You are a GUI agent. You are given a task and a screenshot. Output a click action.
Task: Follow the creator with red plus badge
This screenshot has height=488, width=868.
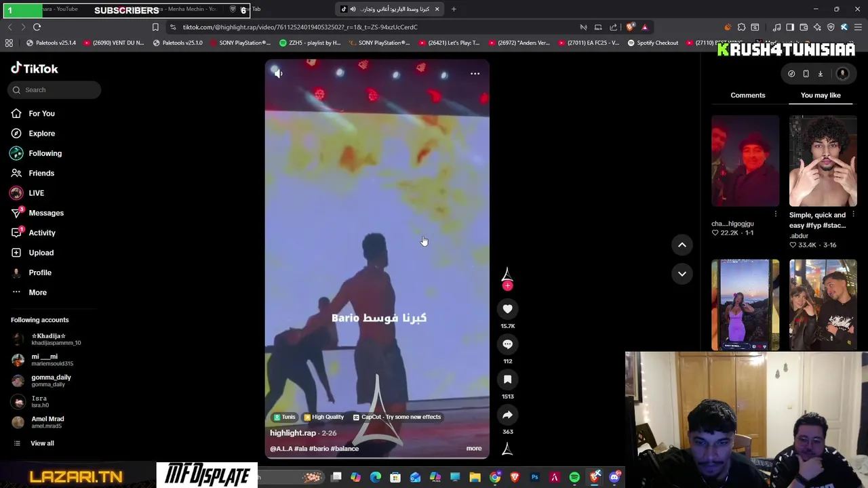tap(507, 285)
